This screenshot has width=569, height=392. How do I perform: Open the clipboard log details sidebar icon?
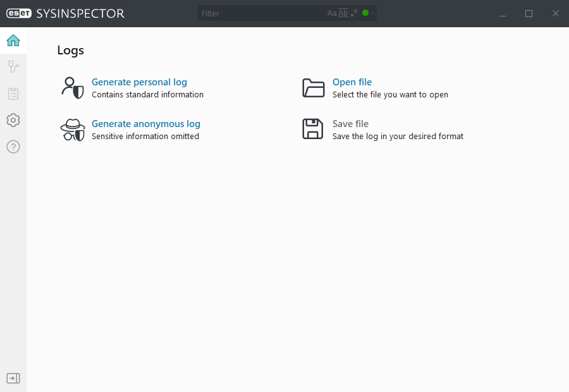click(13, 94)
